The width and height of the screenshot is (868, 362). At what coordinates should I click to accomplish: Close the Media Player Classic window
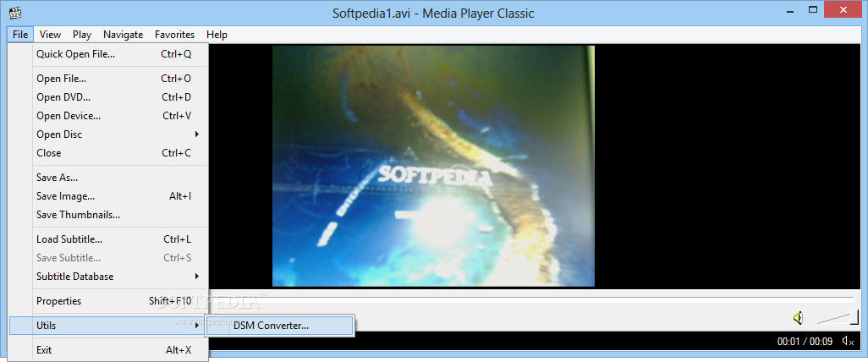tap(843, 9)
